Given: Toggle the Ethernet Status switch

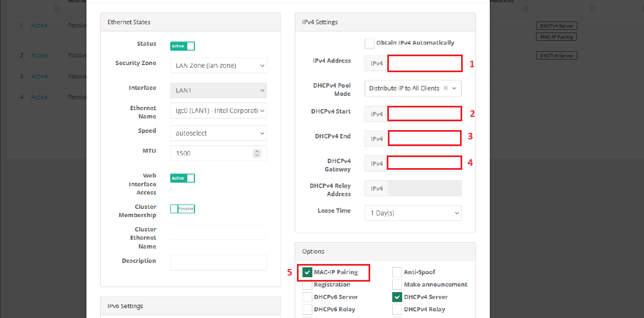Looking at the screenshot, I should [182, 46].
